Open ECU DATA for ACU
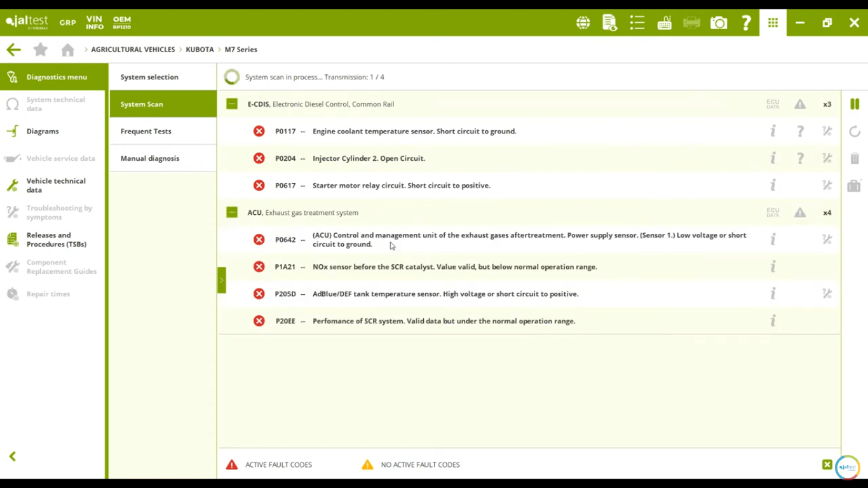This screenshot has height=488, width=868. (773, 213)
